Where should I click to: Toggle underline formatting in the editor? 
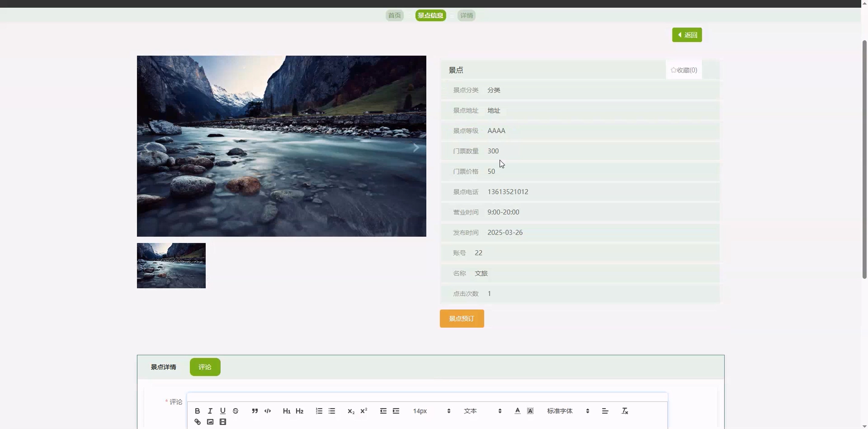[223, 411]
